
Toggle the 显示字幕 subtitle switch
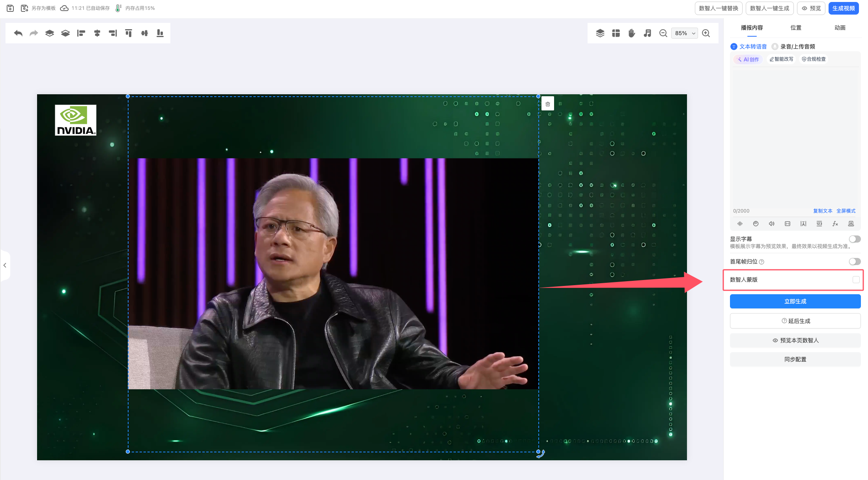click(855, 239)
